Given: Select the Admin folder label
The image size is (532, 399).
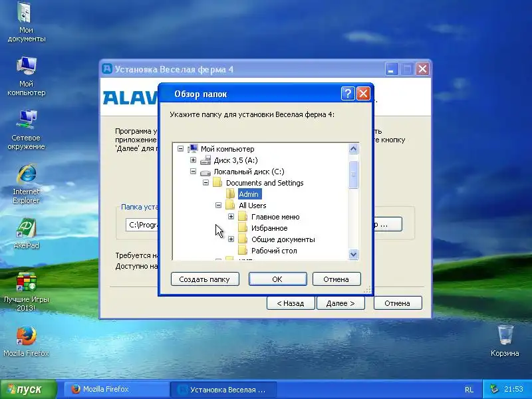Looking at the screenshot, I should [249, 194].
